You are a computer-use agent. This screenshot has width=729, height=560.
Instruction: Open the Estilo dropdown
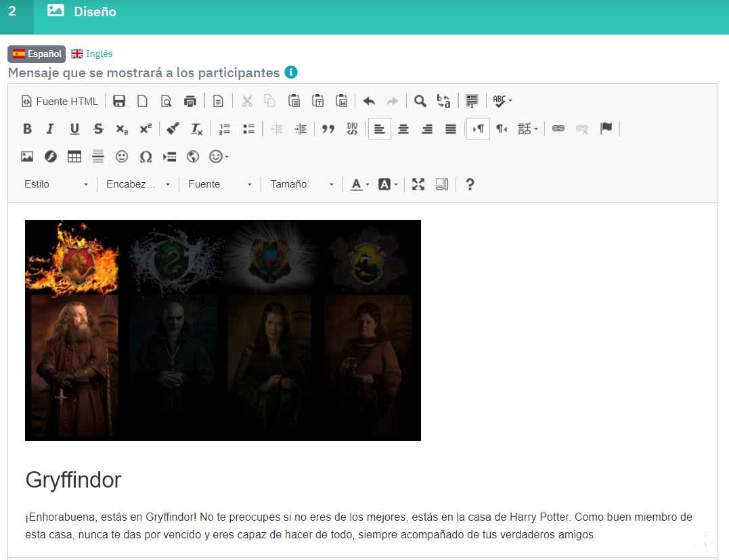tap(56, 184)
